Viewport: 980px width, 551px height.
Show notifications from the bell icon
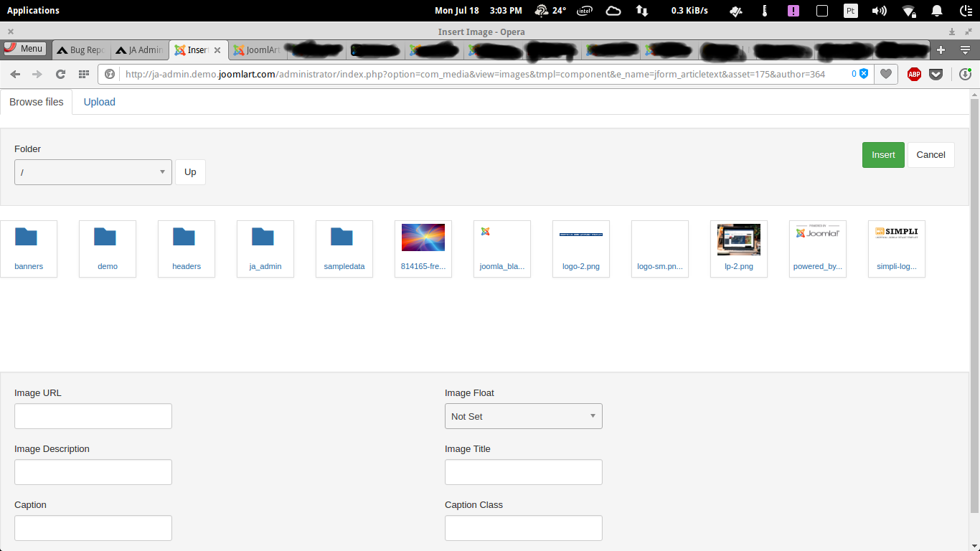pyautogui.click(x=937, y=11)
